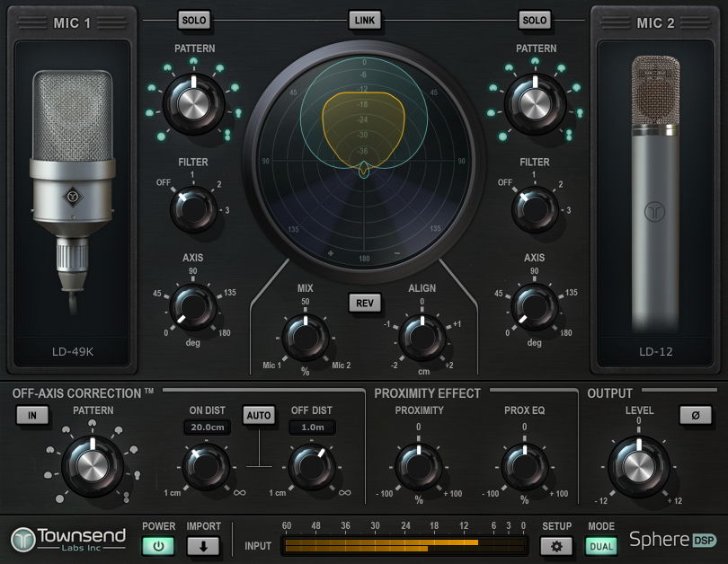
Task: Select Mic 1 FILTER OFF position
Action: coord(164,182)
